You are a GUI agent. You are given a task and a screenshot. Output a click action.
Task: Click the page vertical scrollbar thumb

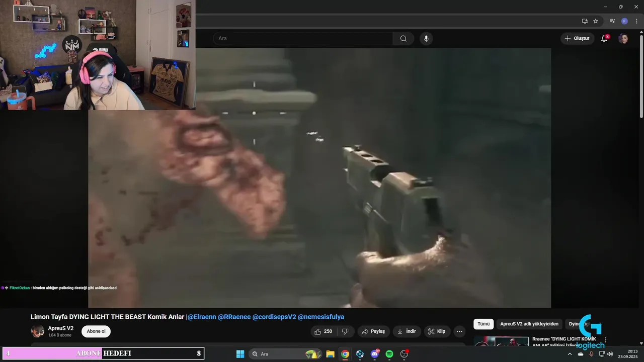pos(641,75)
